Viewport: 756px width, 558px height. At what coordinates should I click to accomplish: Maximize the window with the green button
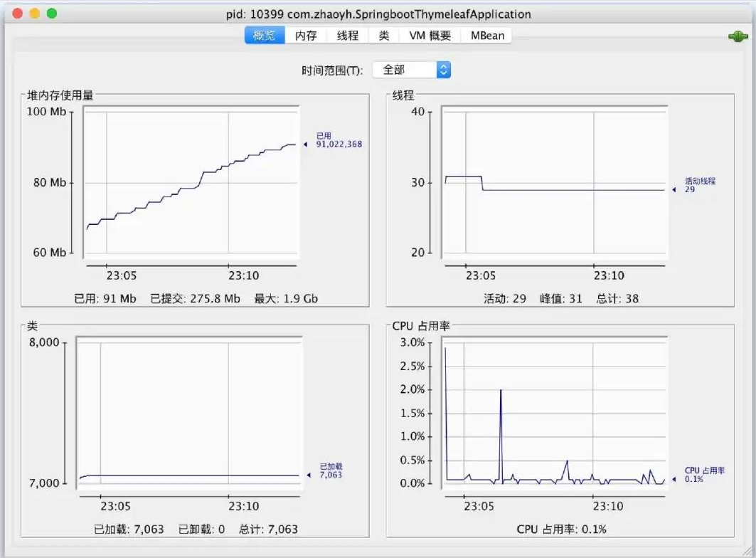click(x=51, y=14)
